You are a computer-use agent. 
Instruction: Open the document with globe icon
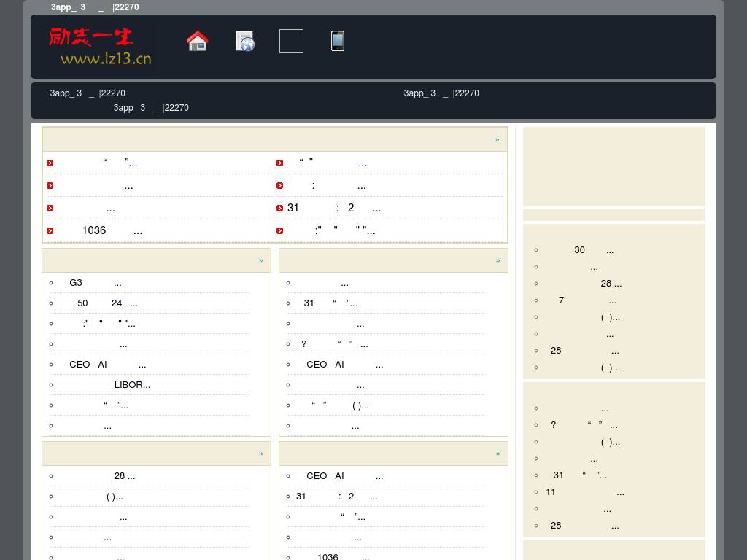(x=245, y=41)
